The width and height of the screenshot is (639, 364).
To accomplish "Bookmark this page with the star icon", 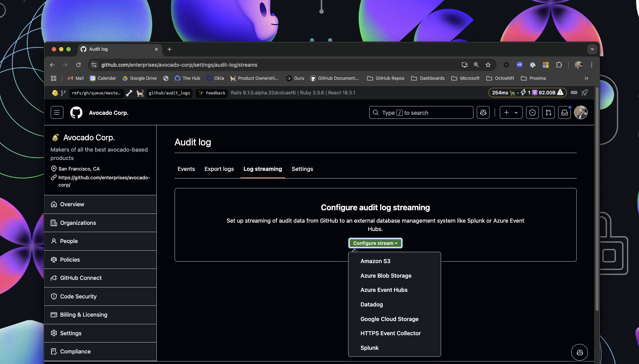I will point(488,65).
